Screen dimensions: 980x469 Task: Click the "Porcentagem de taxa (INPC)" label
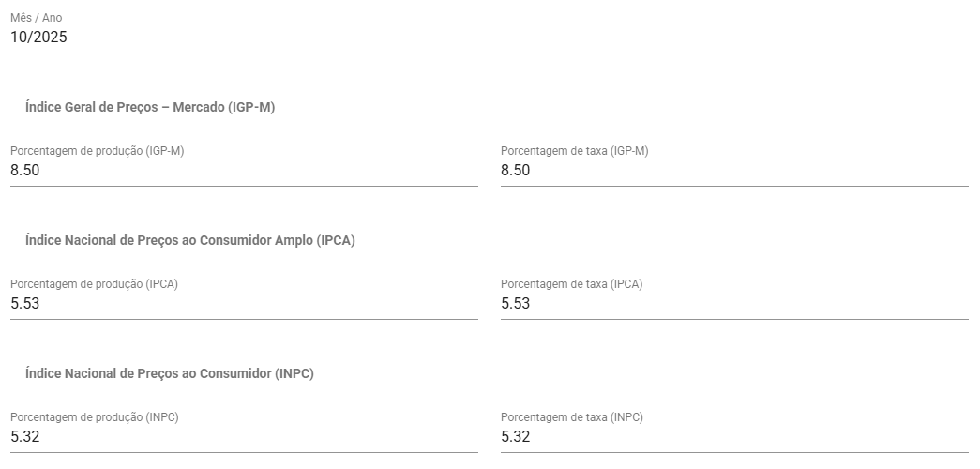(x=572, y=417)
